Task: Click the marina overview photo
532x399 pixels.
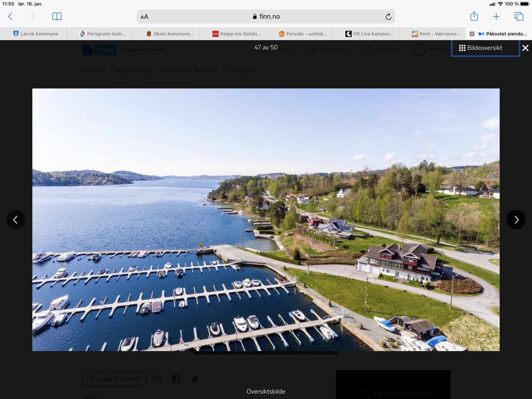Action: pyautogui.click(x=266, y=220)
